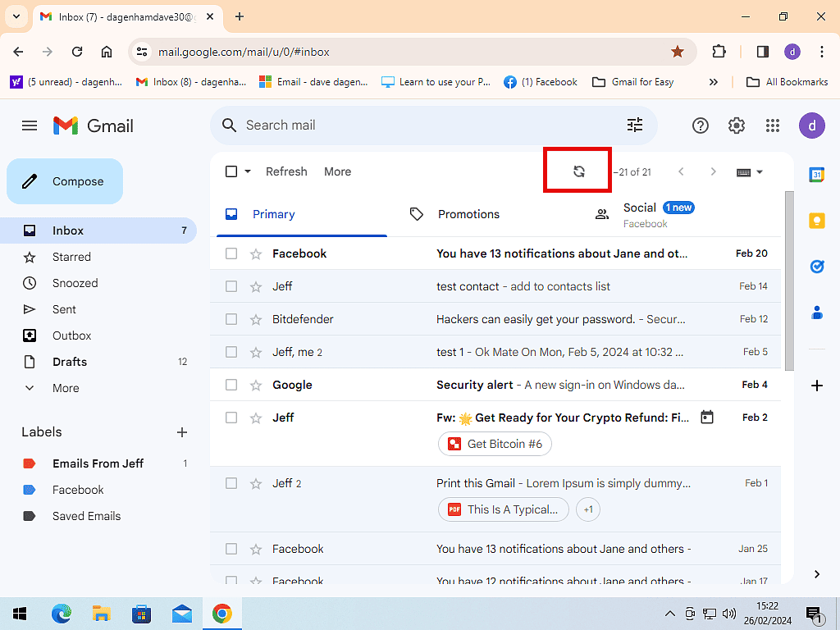840x630 pixels.
Task: Open the Google apps grid
Action: 772,126
